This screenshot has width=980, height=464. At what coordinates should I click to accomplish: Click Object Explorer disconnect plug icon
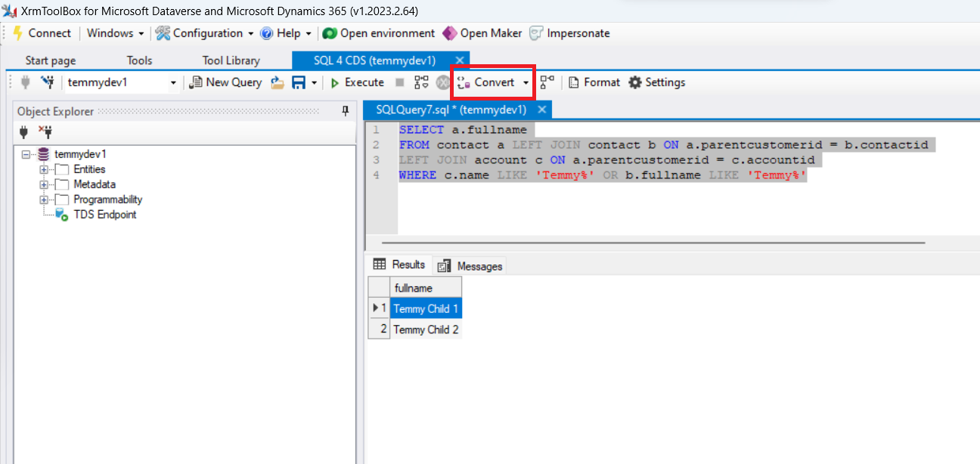pos(45,132)
